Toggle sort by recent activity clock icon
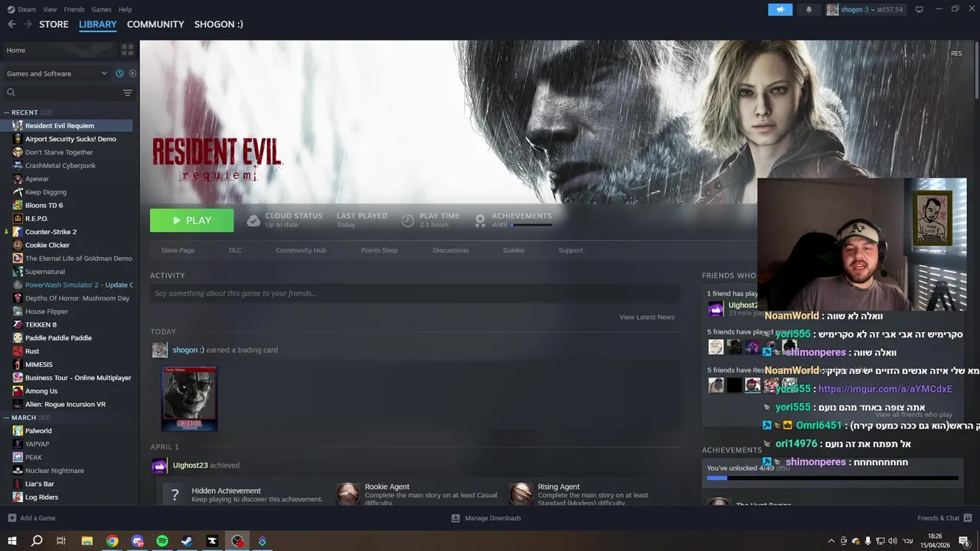The width and height of the screenshot is (980, 551). point(119,73)
